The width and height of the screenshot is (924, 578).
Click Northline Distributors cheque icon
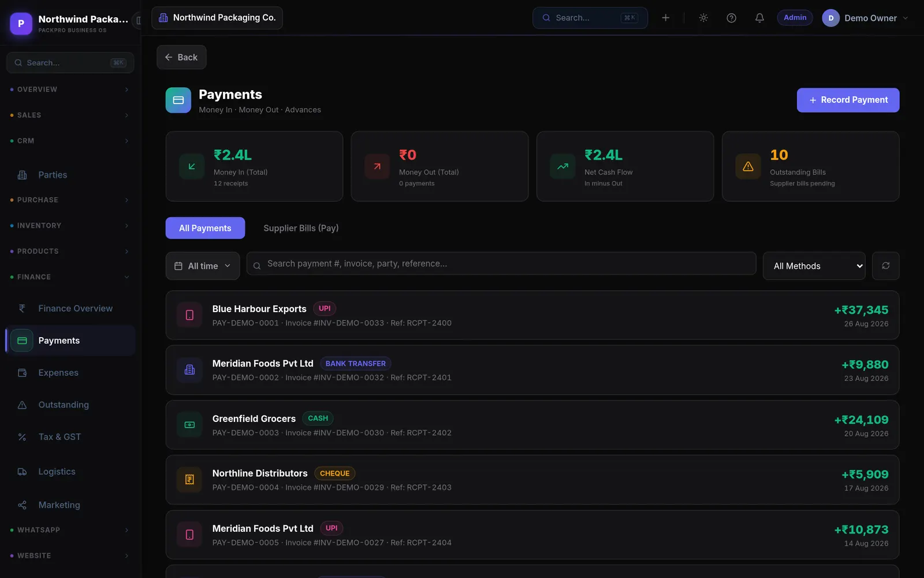click(x=189, y=480)
